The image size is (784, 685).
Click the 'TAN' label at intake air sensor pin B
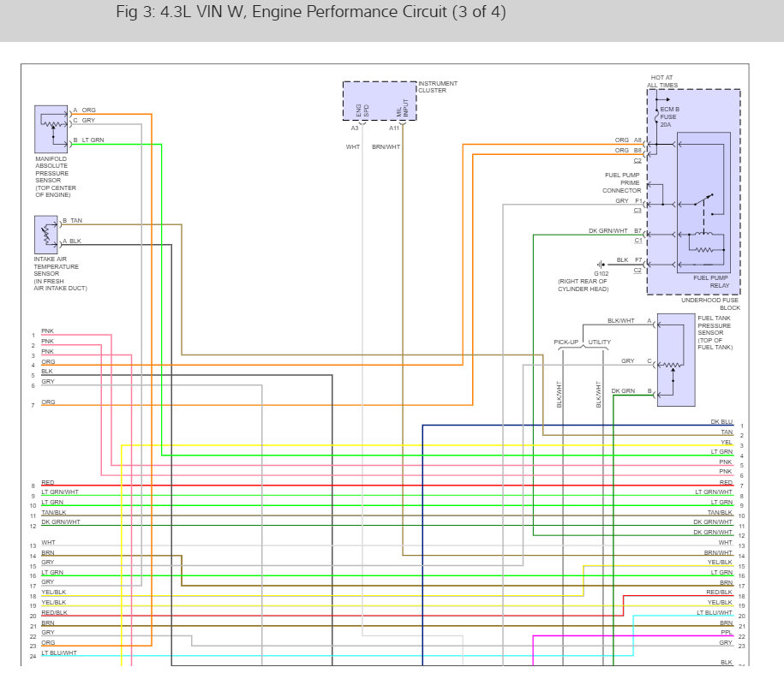(76, 220)
